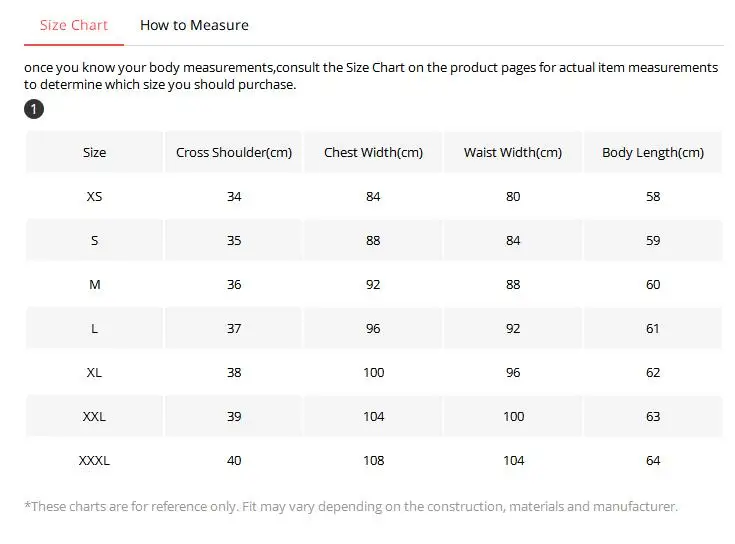Click the S size row label
Viewport: 735px width, 544px height.
(x=94, y=241)
